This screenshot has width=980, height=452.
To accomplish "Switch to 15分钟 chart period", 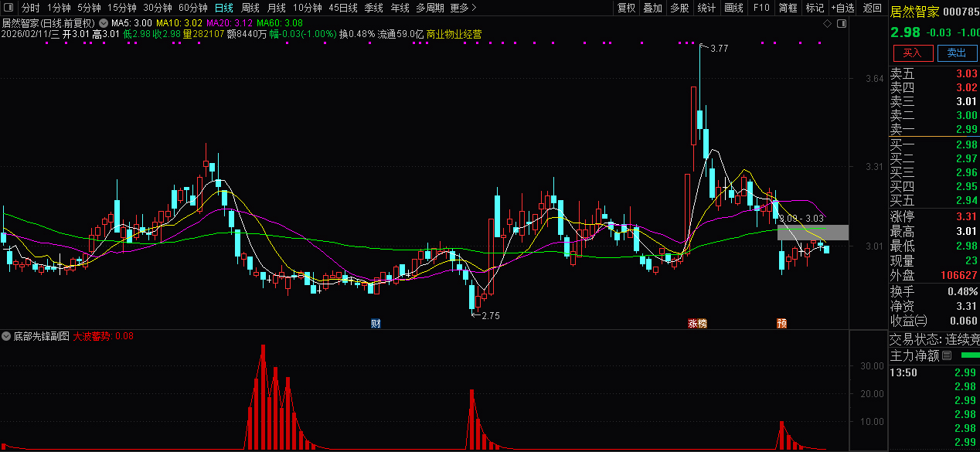I will point(121,8).
